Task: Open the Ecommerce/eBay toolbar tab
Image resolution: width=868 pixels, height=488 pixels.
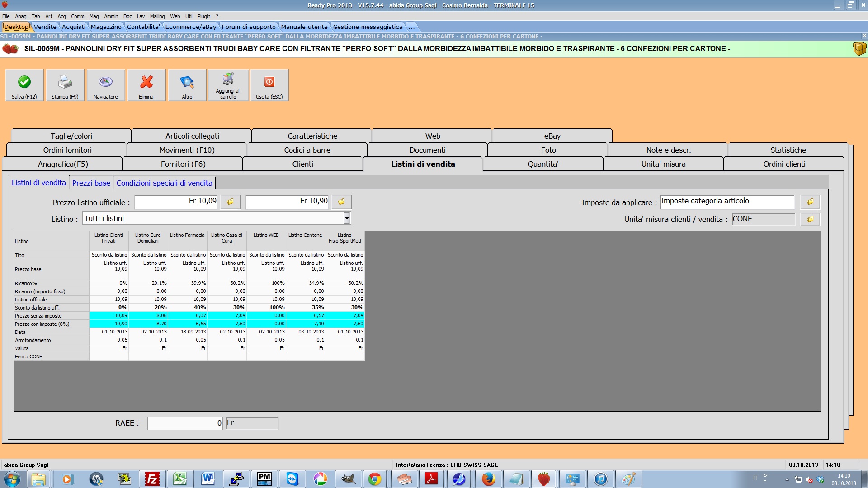Action: [x=191, y=27]
